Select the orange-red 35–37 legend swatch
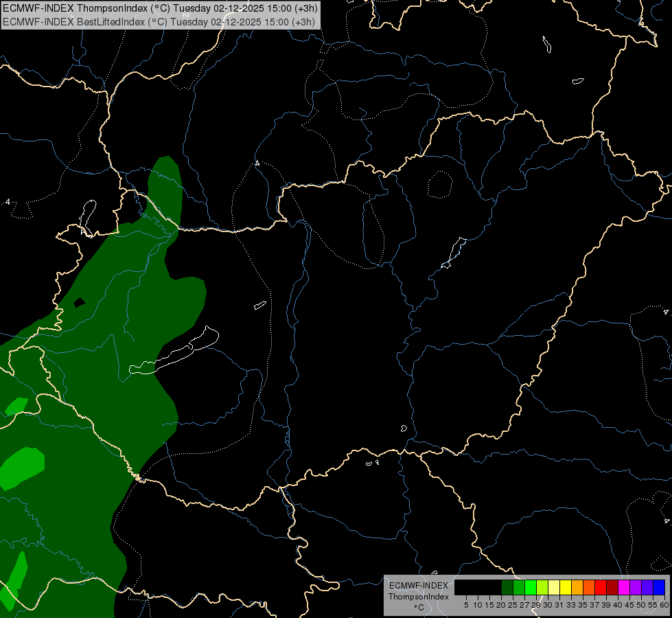This screenshot has height=618, width=672. click(589, 588)
